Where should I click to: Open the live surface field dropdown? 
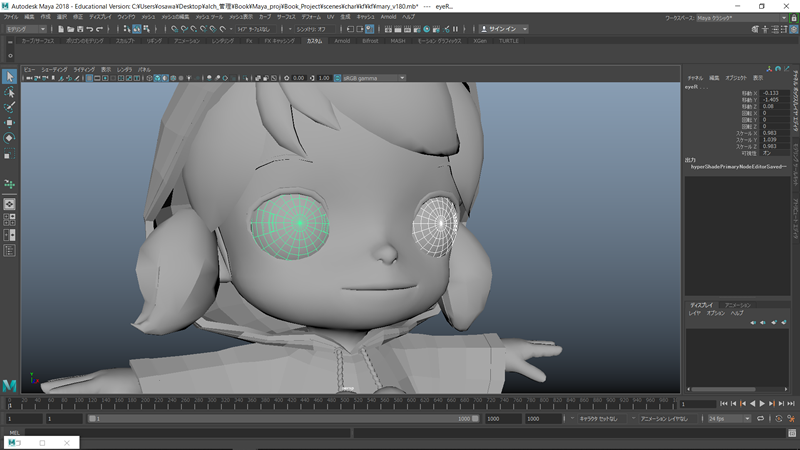pyautogui.click(x=256, y=29)
